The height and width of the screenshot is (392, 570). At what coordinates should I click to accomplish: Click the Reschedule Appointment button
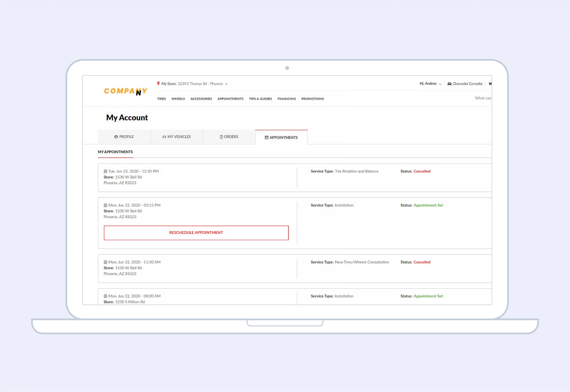pos(196,233)
